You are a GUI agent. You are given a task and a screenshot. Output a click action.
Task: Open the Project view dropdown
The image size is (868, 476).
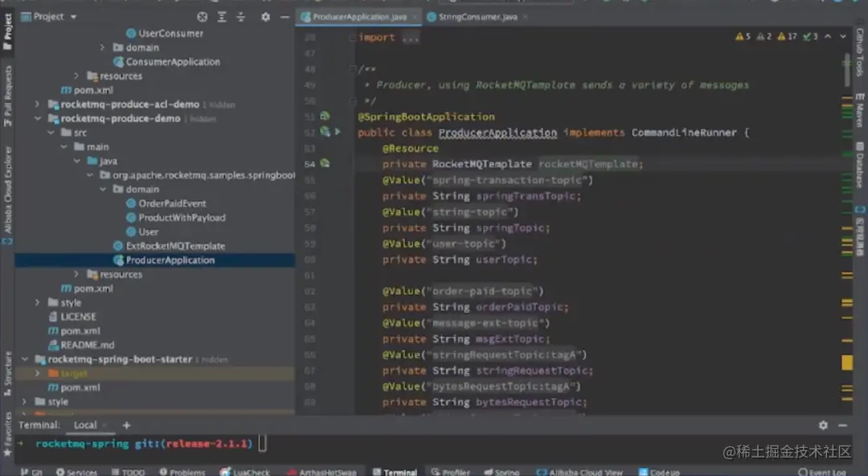pyautogui.click(x=49, y=17)
